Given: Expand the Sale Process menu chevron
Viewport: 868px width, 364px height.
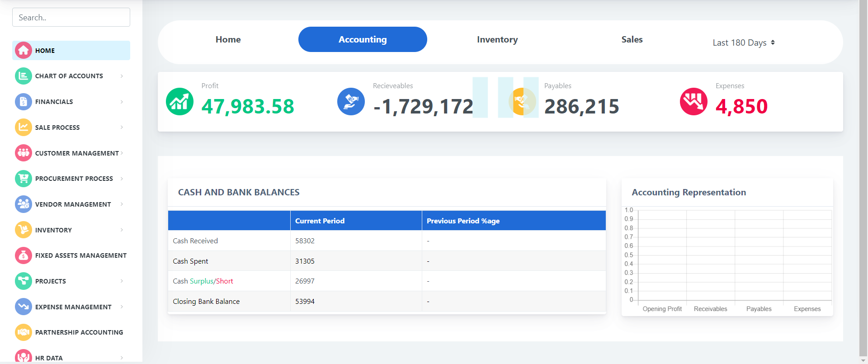Looking at the screenshot, I should (x=122, y=128).
